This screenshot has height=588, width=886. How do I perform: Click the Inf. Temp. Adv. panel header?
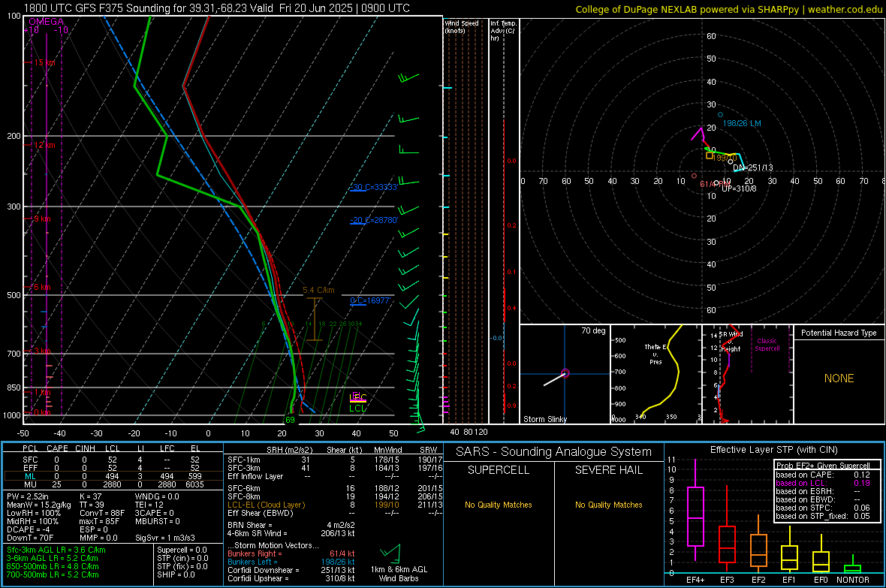pos(503,31)
